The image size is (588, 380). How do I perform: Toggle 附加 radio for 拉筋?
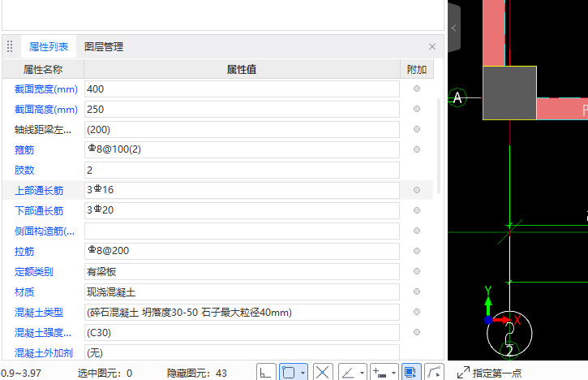pos(417,251)
